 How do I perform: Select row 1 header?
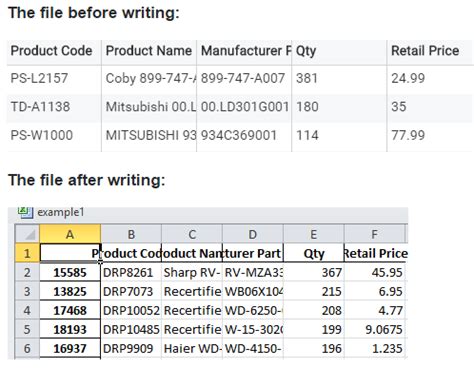click(27, 253)
